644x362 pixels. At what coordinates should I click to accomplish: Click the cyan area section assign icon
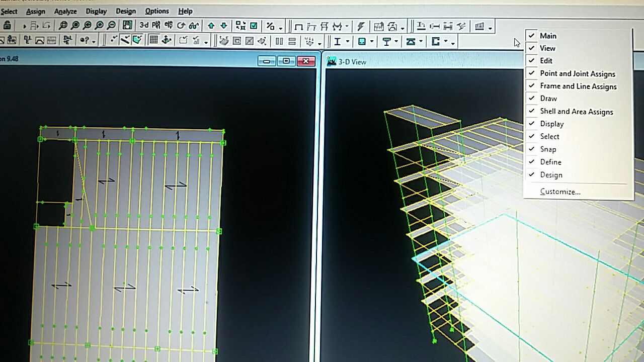[362, 42]
